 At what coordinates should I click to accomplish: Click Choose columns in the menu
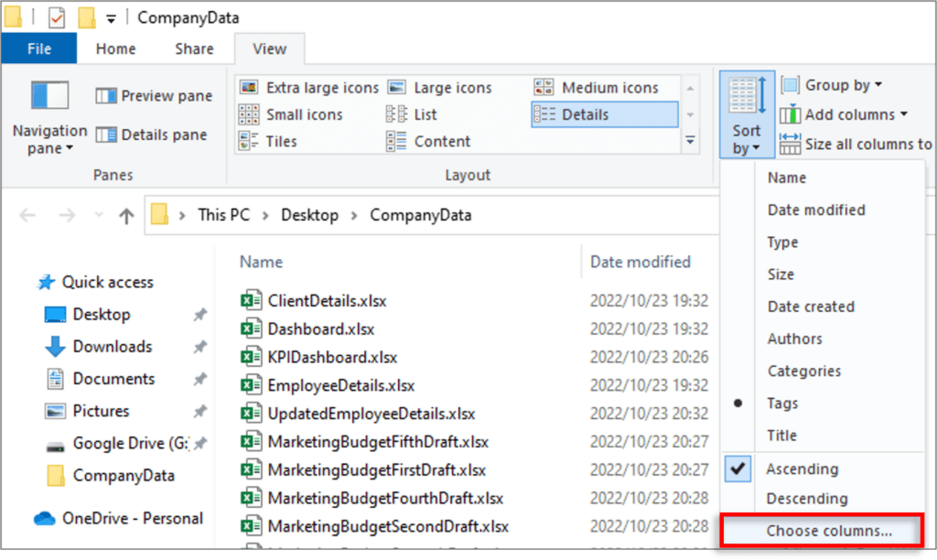point(818,531)
